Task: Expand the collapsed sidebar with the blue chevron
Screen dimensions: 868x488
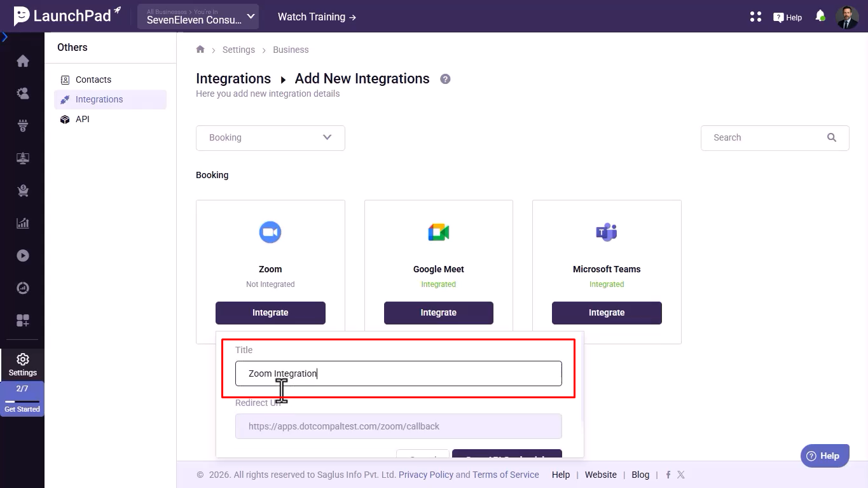Action: click(x=5, y=38)
